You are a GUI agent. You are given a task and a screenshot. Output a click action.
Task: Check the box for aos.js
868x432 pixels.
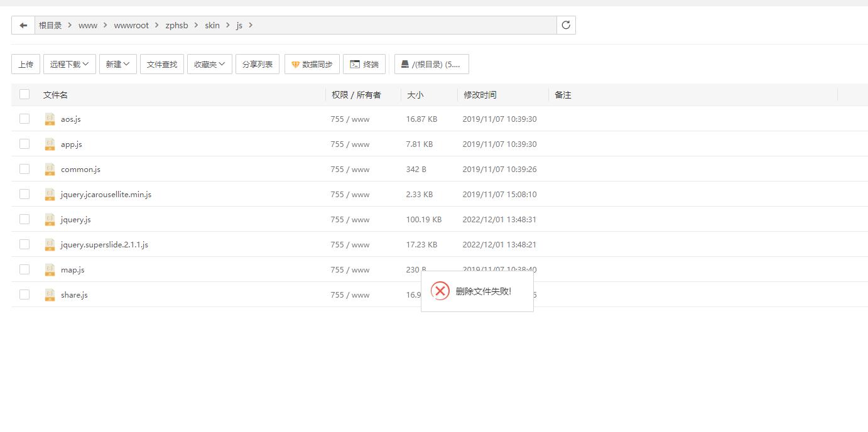(x=24, y=119)
